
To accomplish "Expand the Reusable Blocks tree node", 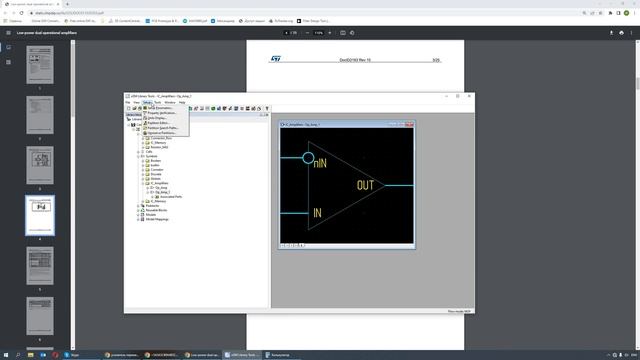I will [x=138, y=210].
